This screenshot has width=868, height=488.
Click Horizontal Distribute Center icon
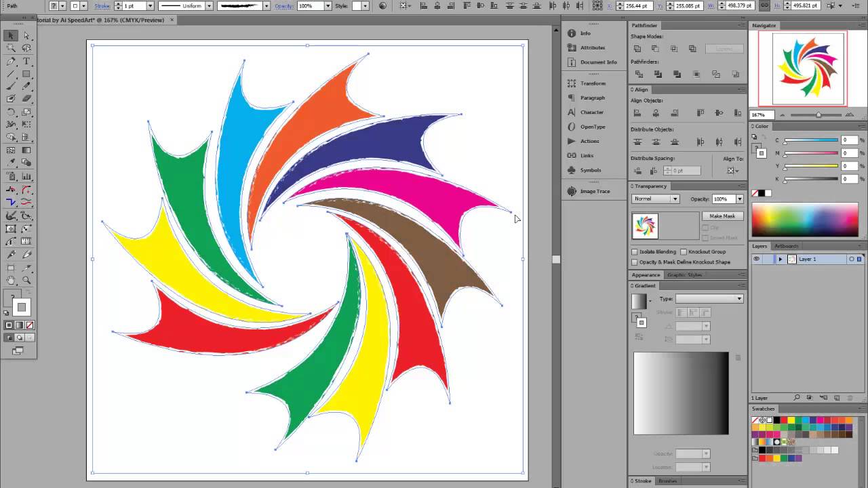(x=719, y=142)
